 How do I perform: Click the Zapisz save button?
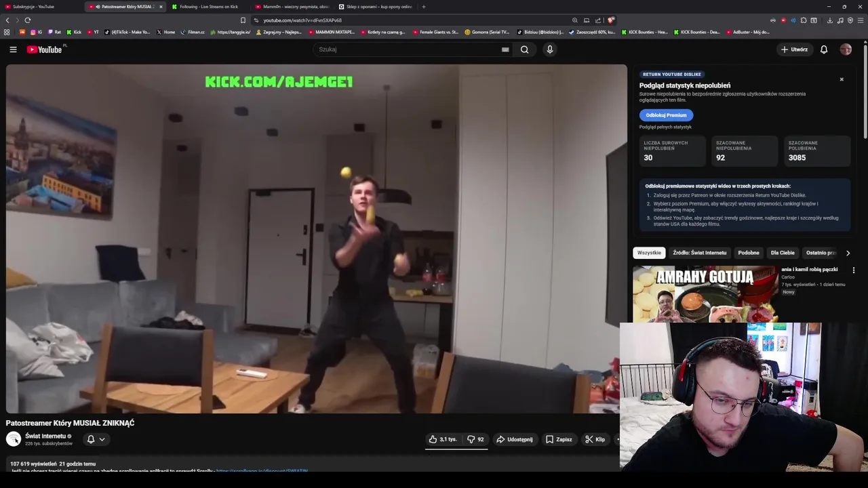559,439
